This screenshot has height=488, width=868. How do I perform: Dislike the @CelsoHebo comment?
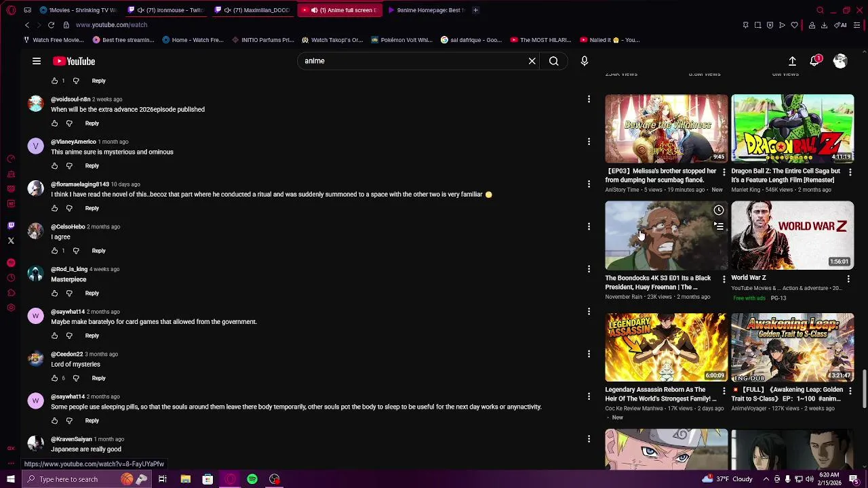click(76, 251)
